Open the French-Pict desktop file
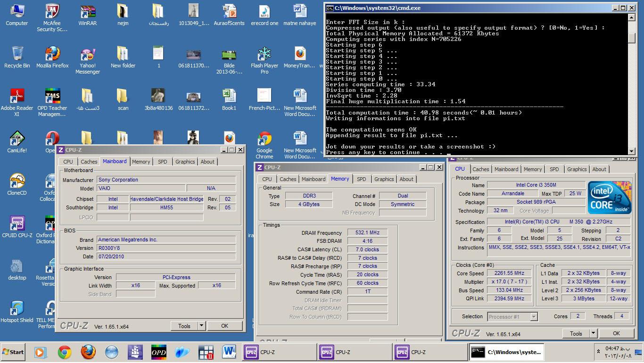644x363 pixels. coord(264,100)
